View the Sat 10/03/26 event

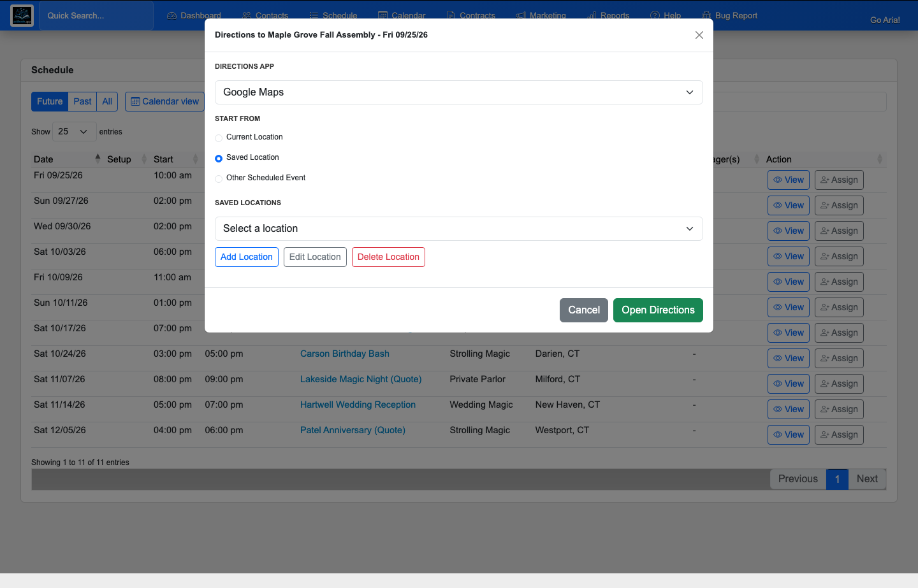789,257
